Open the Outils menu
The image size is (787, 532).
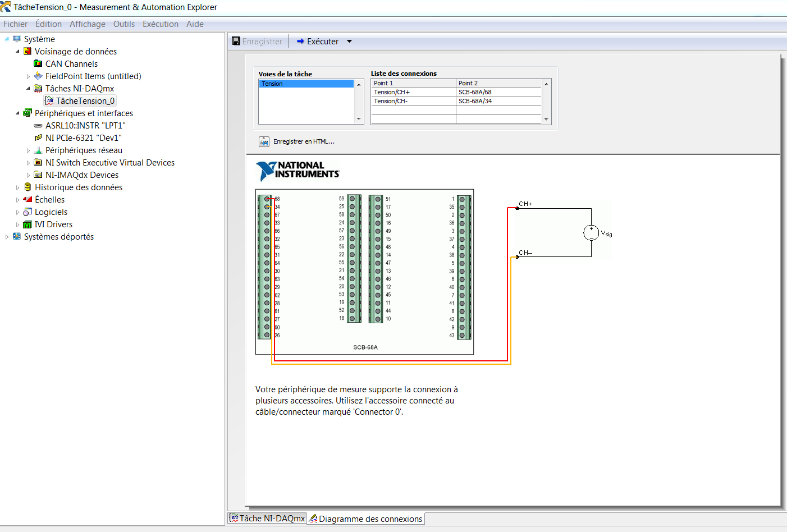(x=124, y=24)
